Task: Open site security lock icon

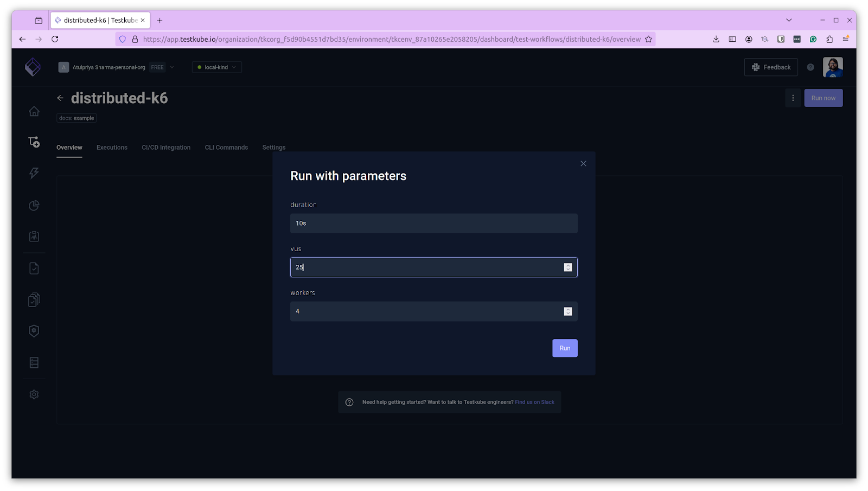Action: click(x=135, y=39)
